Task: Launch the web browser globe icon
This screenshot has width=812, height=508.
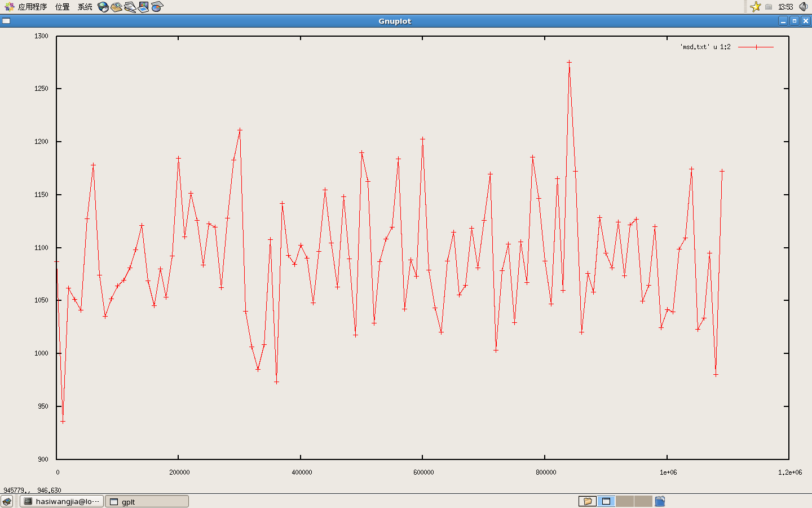Action: point(103,7)
